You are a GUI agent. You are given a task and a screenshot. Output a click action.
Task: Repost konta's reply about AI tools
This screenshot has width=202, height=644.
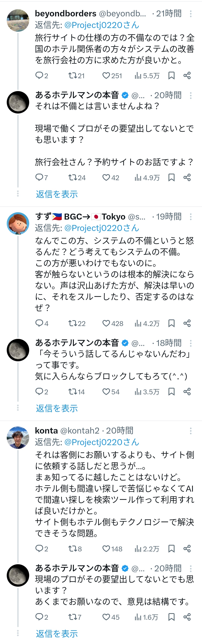(72, 549)
